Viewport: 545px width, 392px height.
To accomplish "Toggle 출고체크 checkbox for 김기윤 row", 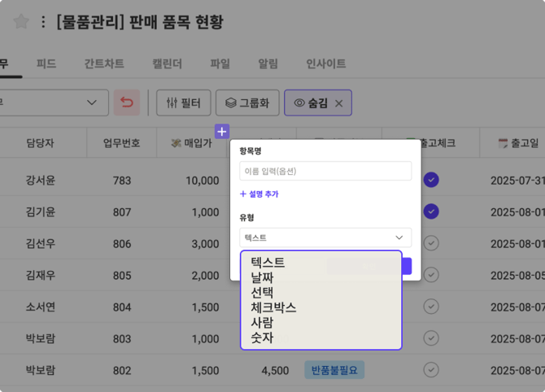I will click(432, 211).
